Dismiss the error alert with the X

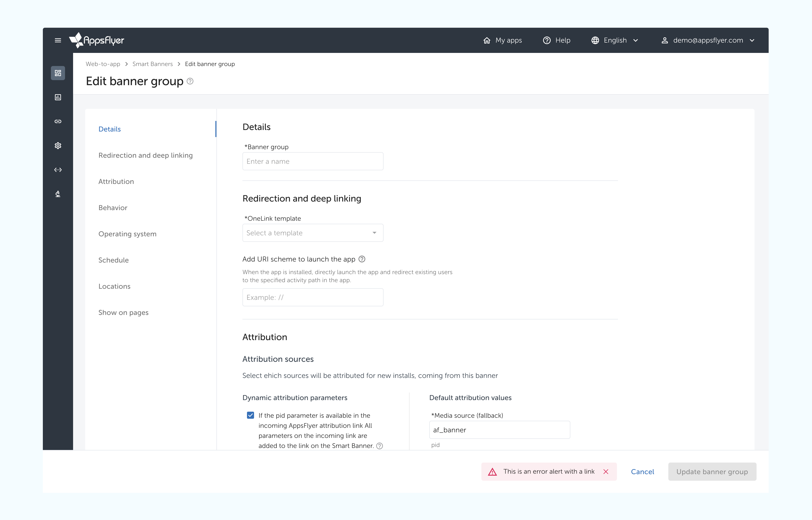point(606,472)
